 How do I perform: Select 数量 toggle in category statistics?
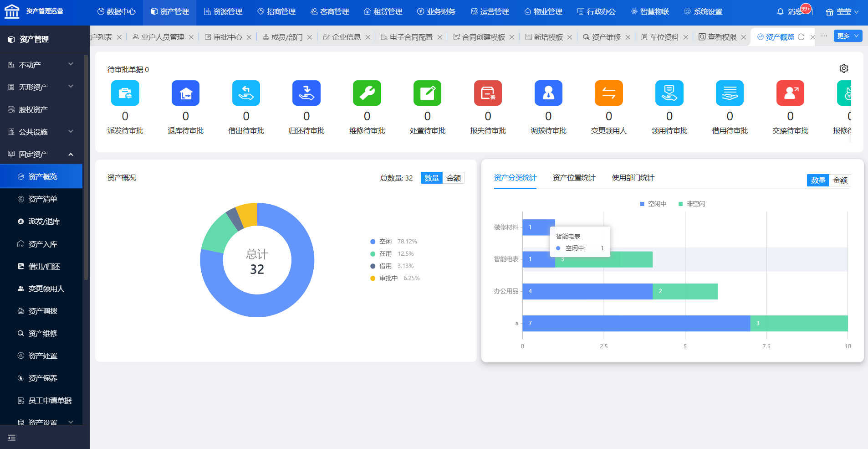pyautogui.click(x=818, y=181)
